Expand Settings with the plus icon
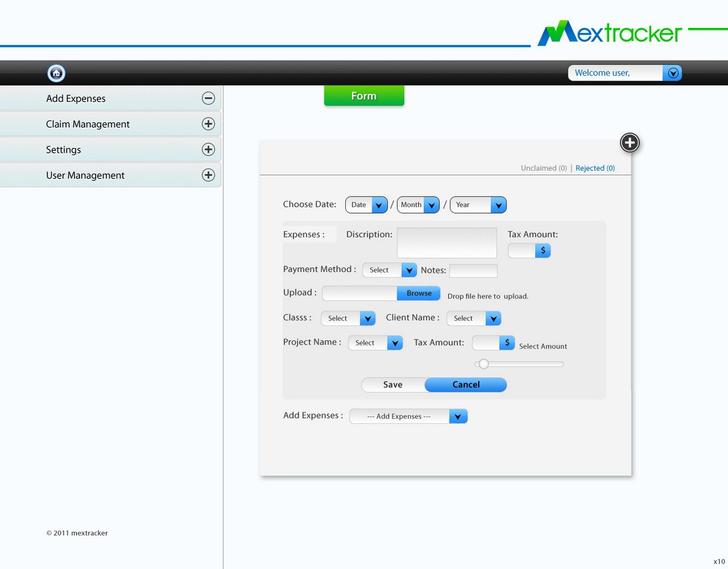Viewport: 728px width, 569px height. point(208,149)
